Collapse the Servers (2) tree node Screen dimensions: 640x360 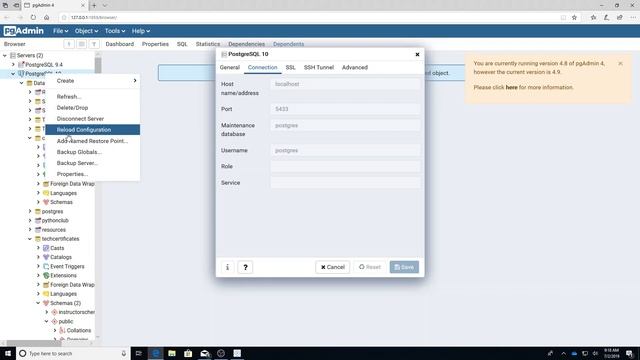(x=5, y=56)
